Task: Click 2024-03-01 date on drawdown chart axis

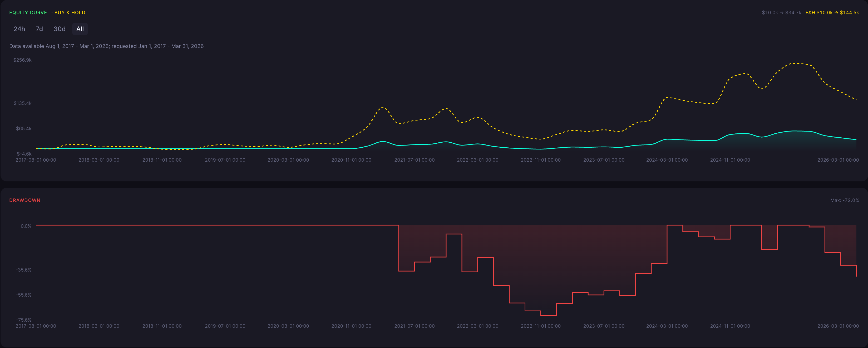Action: tap(667, 326)
